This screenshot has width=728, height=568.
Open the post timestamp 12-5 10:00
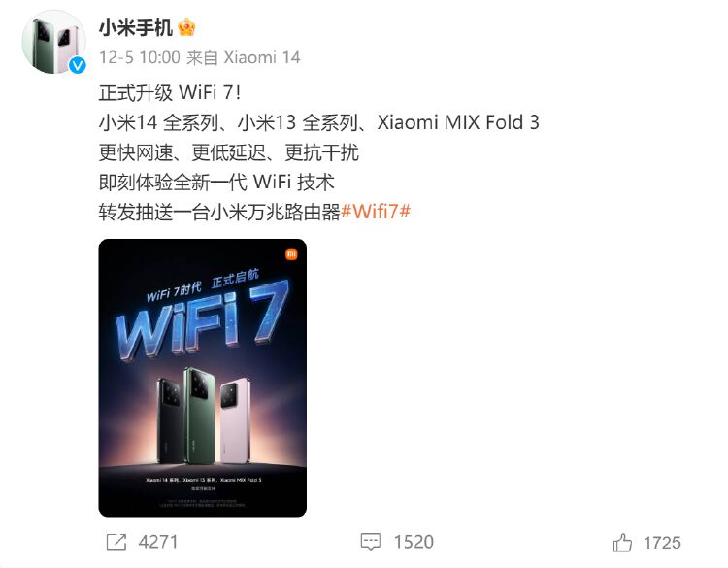coord(139,57)
